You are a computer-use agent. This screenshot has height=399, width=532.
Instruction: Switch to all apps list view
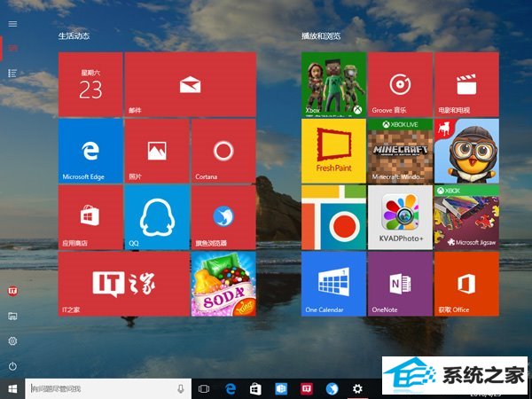coord(12,73)
